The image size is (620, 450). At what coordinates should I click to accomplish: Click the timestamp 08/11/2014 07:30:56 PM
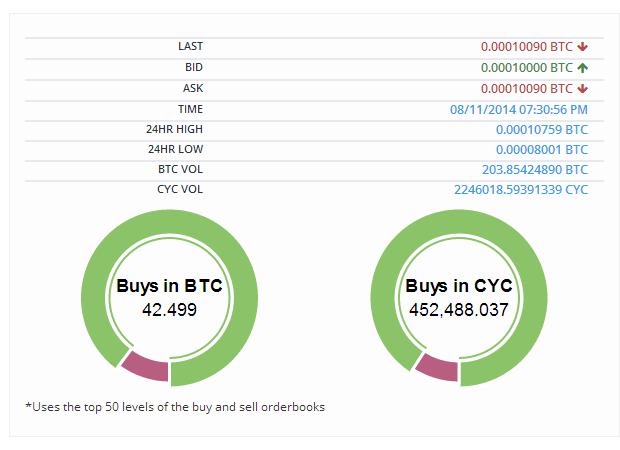tap(519, 110)
